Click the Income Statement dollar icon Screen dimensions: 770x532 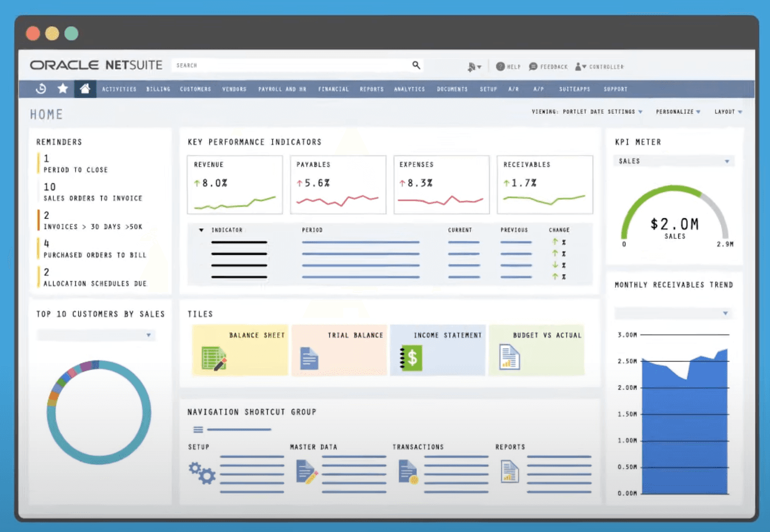(x=409, y=358)
